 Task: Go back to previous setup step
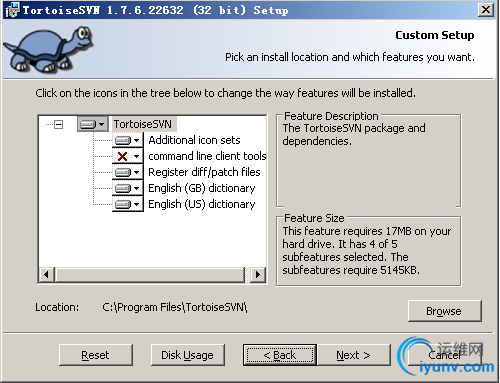(x=280, y=355)
